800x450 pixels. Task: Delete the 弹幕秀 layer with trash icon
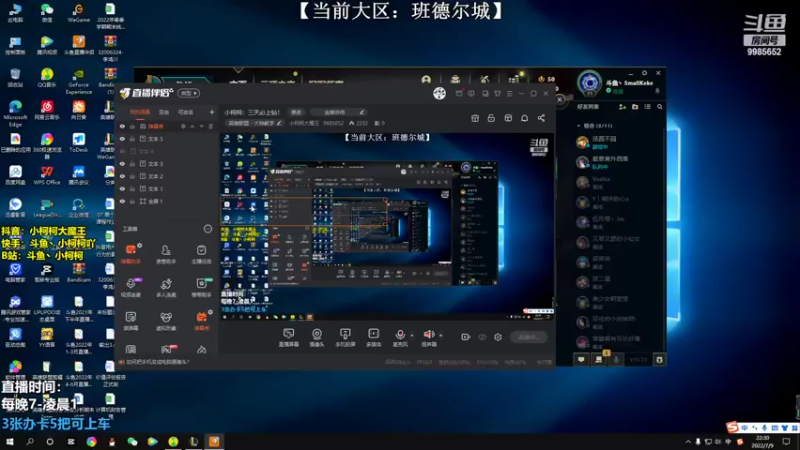[x=210, y=126]
